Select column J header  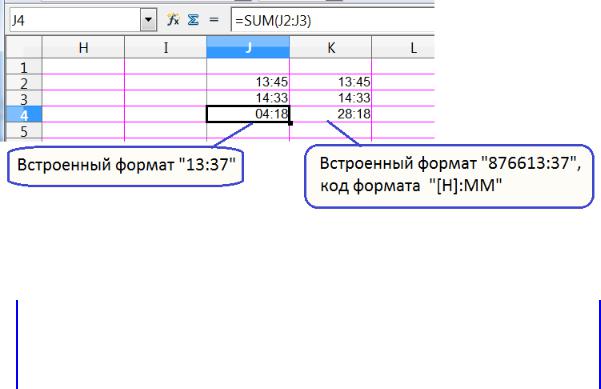point(248,48)
